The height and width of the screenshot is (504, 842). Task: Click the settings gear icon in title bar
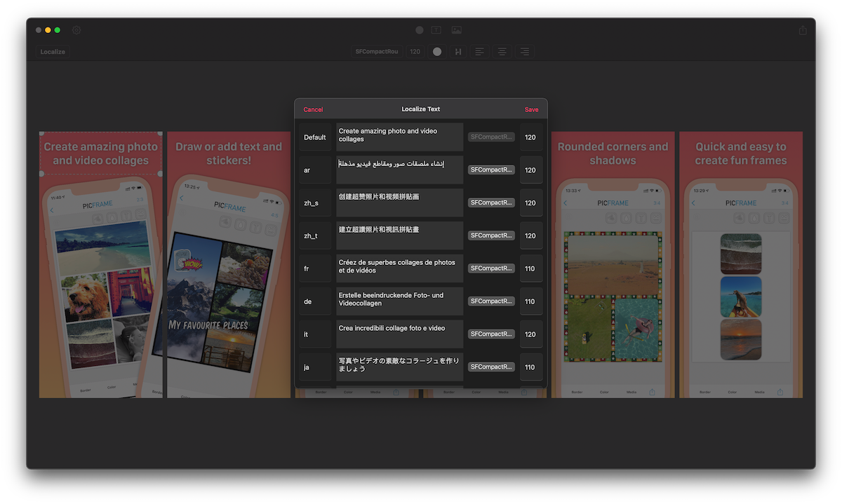coord(76,30)
